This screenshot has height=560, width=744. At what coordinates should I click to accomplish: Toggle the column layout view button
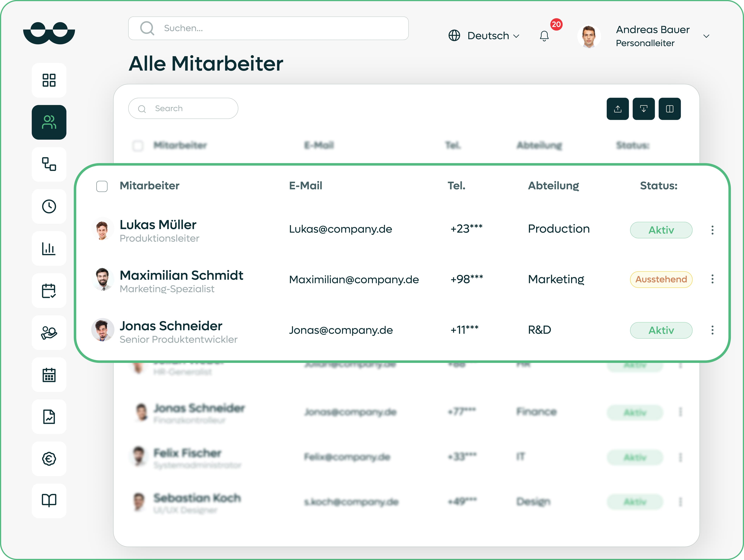[670, 109]
